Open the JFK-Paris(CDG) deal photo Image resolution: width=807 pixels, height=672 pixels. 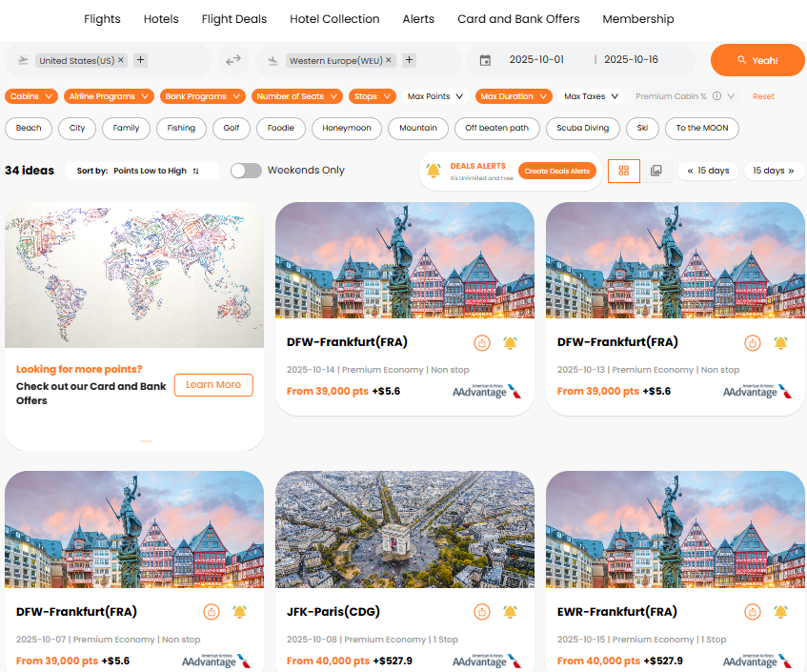click(x=404, y=529)
